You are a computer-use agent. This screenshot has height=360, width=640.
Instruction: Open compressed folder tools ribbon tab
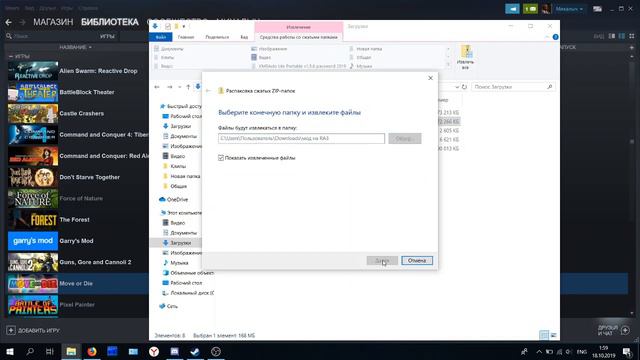click(299, 37)
